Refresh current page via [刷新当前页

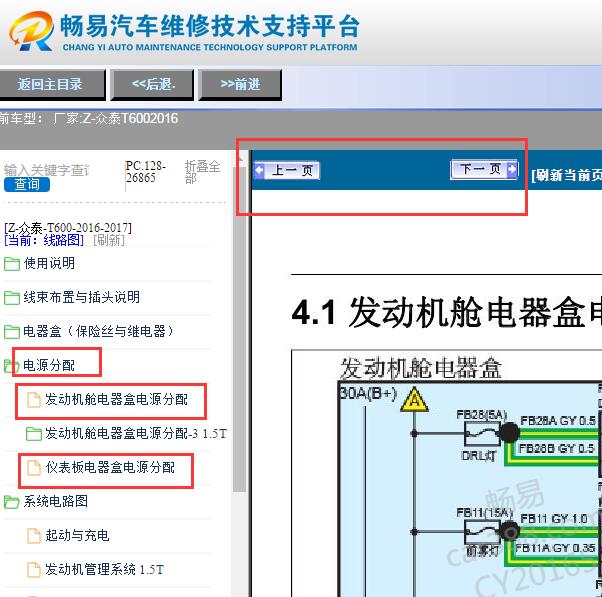coord(566,175)
